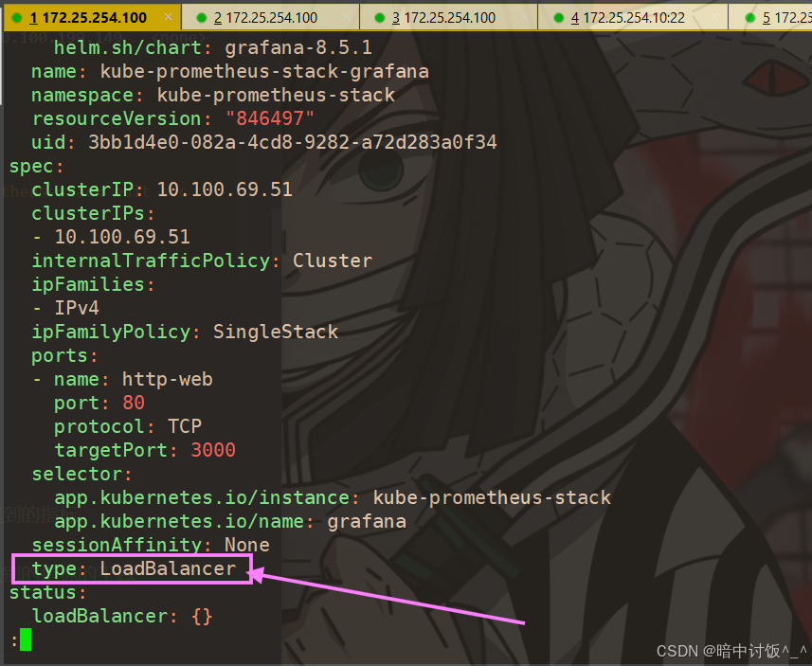Click green status dot on tab 3
This screenshot has height=666, width=812.
pos(380,18)
